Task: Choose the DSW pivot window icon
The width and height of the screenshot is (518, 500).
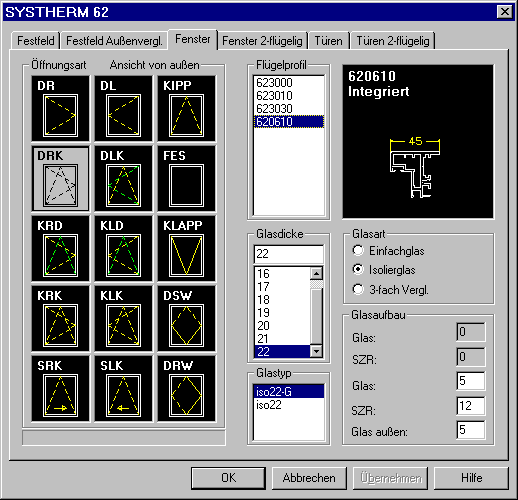Action: point(186,319)
